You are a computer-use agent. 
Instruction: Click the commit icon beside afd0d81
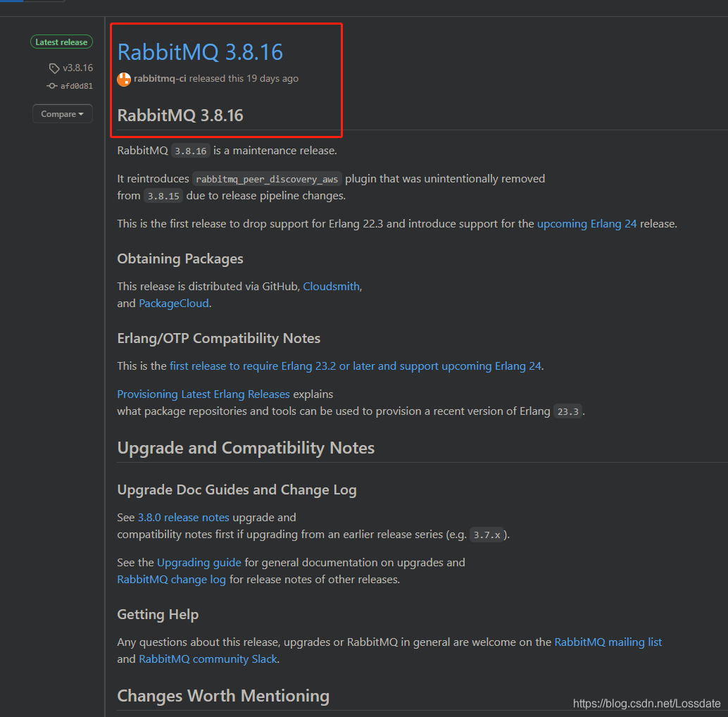coord(51,86)
